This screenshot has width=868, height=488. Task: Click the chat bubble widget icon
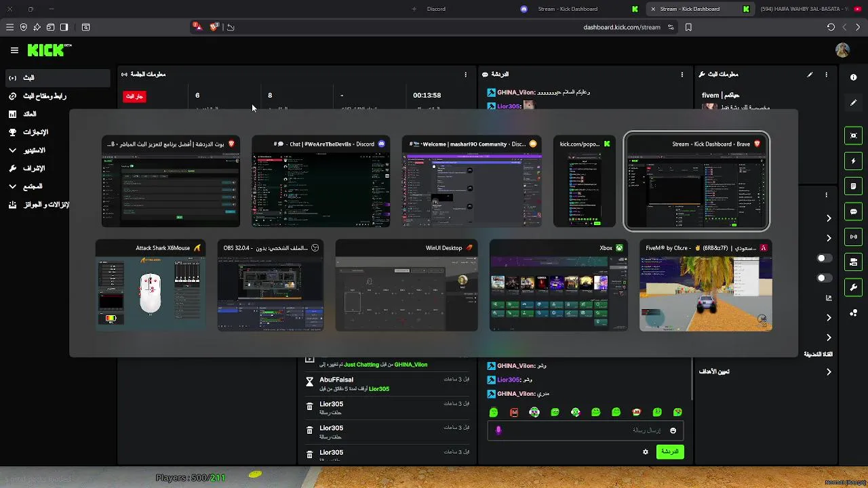pos(853,211)
